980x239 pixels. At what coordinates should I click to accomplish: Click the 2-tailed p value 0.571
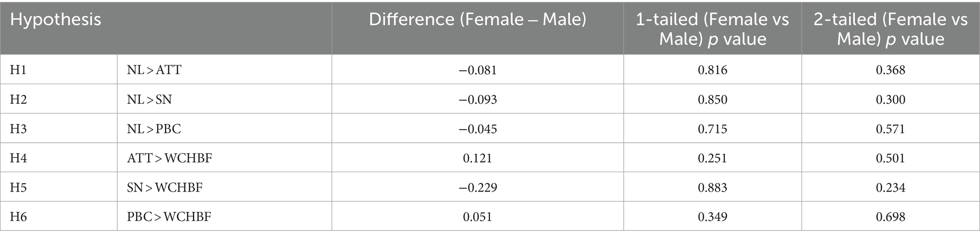890,129
